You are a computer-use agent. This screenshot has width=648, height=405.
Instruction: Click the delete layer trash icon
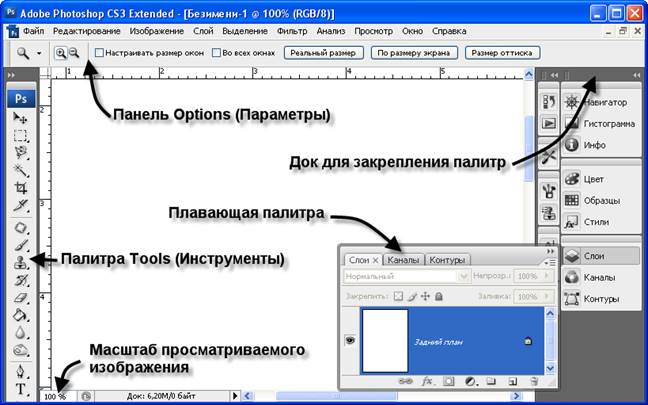point(534,381)
